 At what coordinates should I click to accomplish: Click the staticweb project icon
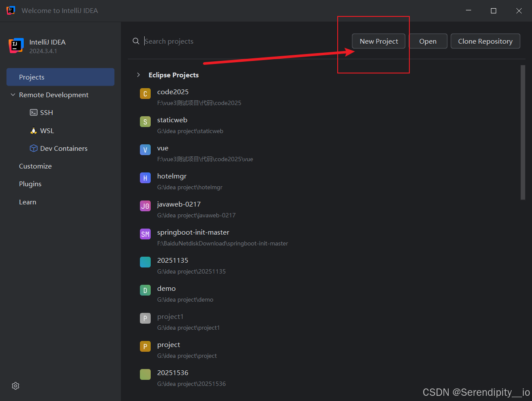click(145, 122)
